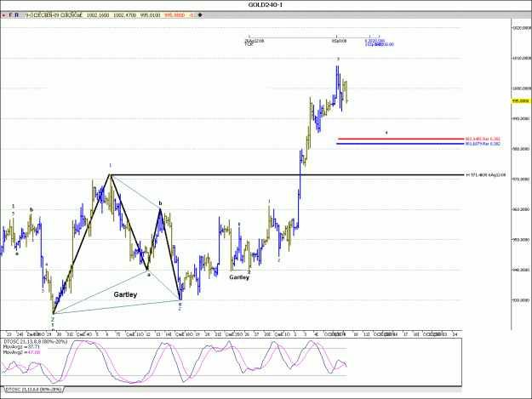
Task: Click the blue 0.382 retracement line
Action: click(x=400, y=144)
